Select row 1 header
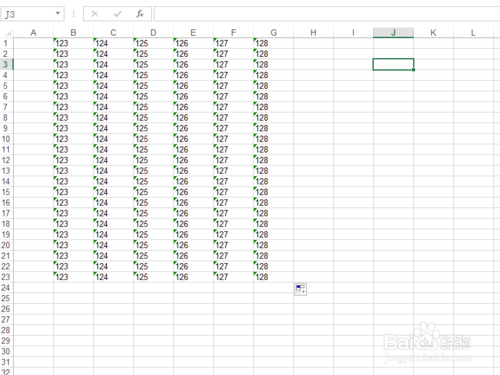 6,43
